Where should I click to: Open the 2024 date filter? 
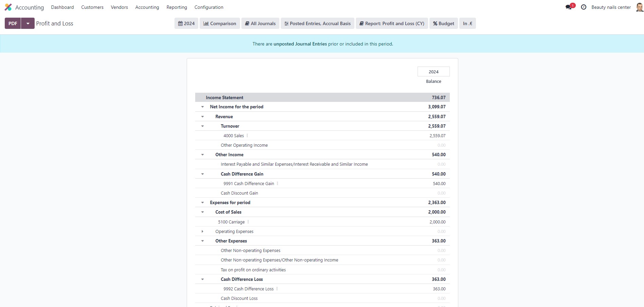(186, 23)
